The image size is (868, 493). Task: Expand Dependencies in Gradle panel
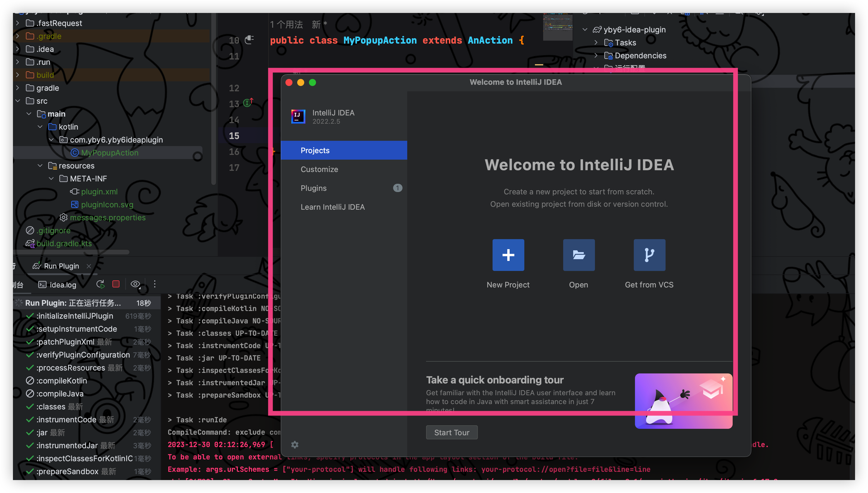tap(596, 56)
